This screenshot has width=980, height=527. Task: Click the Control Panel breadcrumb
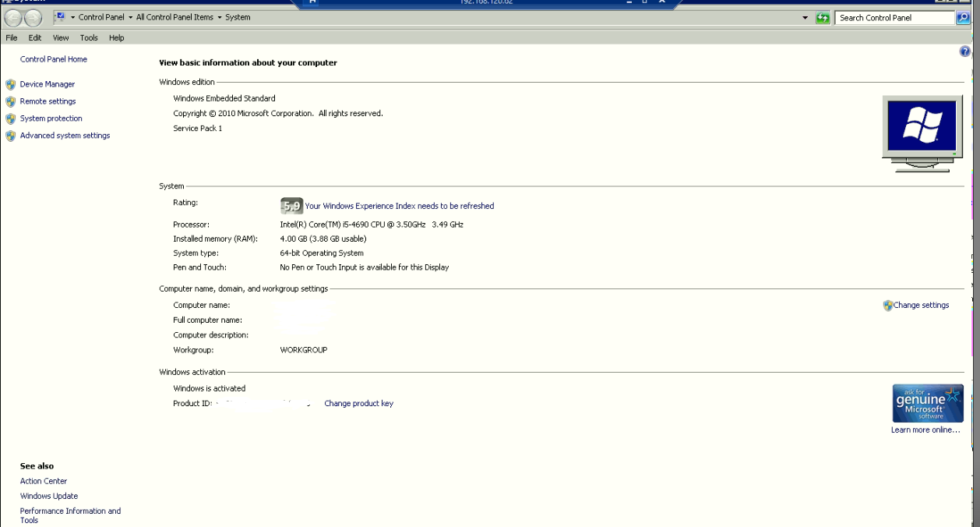pyautogui.click(x=101, y=17)
